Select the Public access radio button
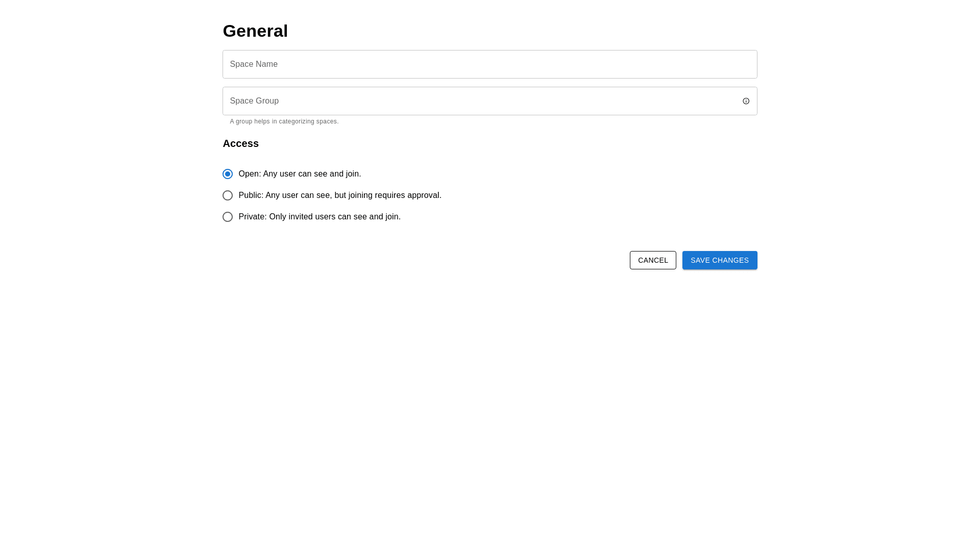This screenshot has height=551, width=980. tap(228, 195)
